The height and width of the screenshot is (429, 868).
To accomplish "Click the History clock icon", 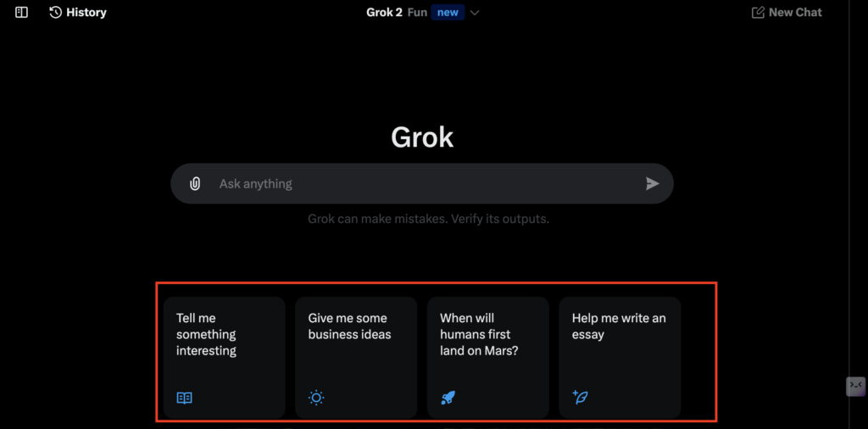I will click(56, 13).
